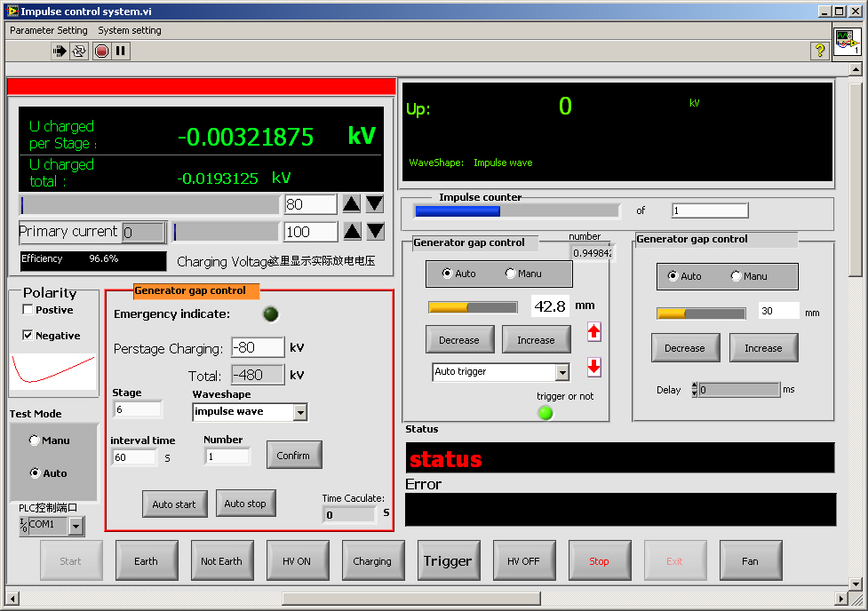Open the Parameter Setting menu
Image resolution: width=868 pixels, height=611 pixels.
click(49, 30)
